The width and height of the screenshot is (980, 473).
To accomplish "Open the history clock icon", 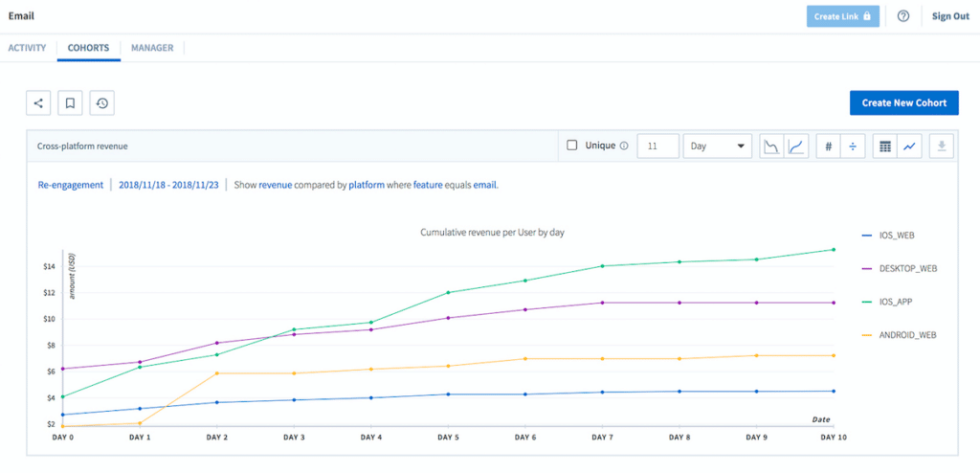I will (102, 103).
